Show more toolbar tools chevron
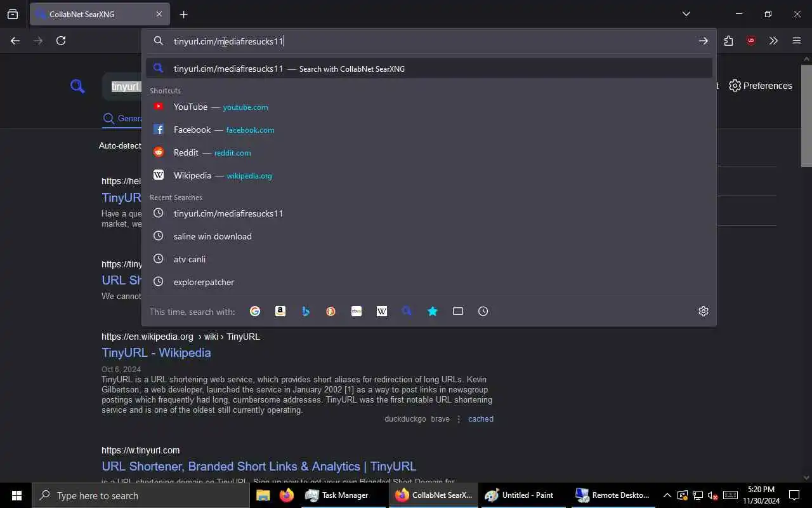The image size is (812, 508). click(x=773, y=41)
